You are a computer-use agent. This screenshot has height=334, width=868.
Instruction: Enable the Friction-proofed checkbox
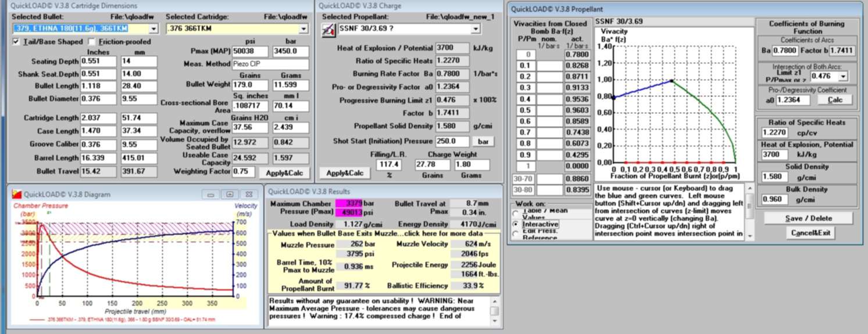point(92,42)
